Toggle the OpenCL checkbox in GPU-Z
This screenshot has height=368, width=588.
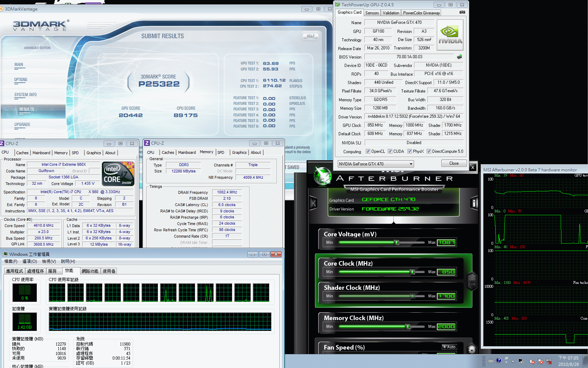coord(368,151)
